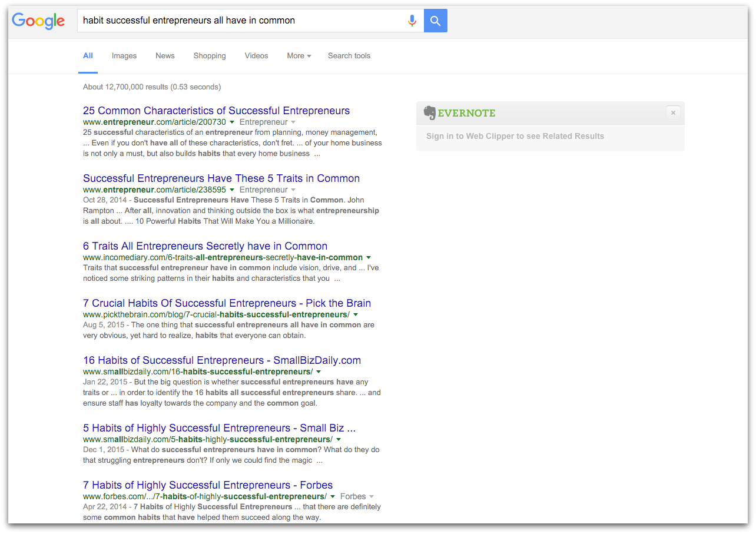
Task: Expand green arrow next to incomediary.com URL
Action: click(369, 258)
